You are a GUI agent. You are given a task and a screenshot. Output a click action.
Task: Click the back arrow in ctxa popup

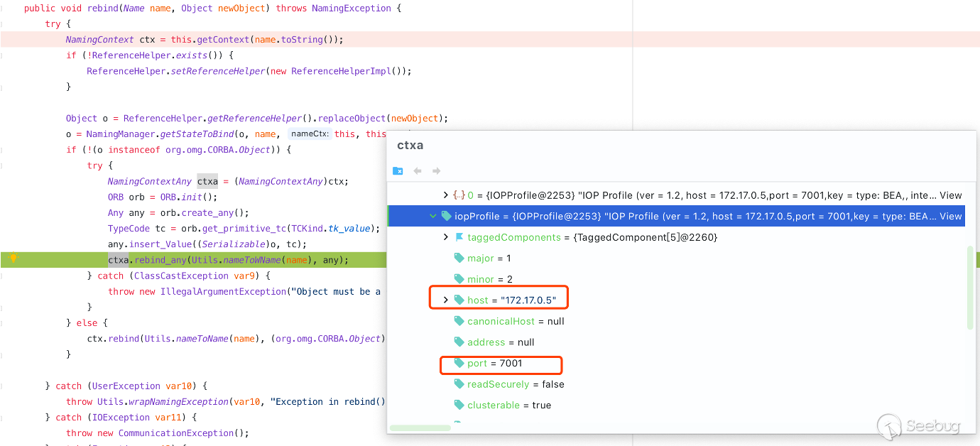click(418, 171)
